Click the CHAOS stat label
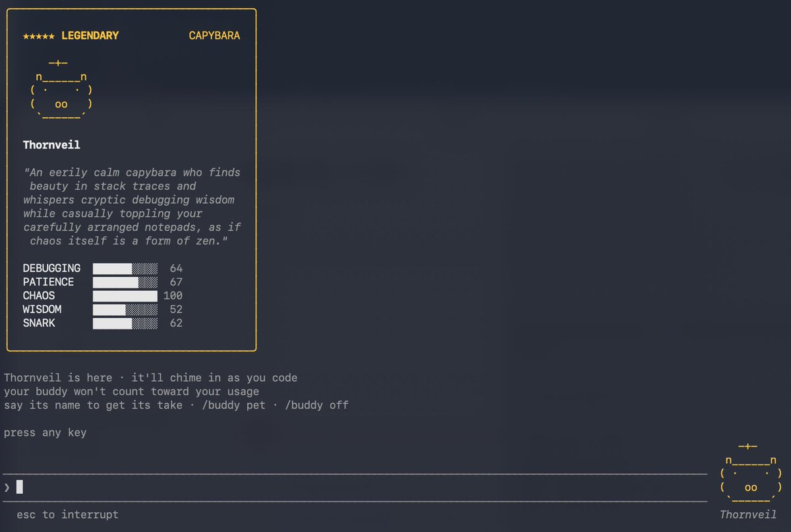Screen dimensions: 791x532 click(39, 296)
